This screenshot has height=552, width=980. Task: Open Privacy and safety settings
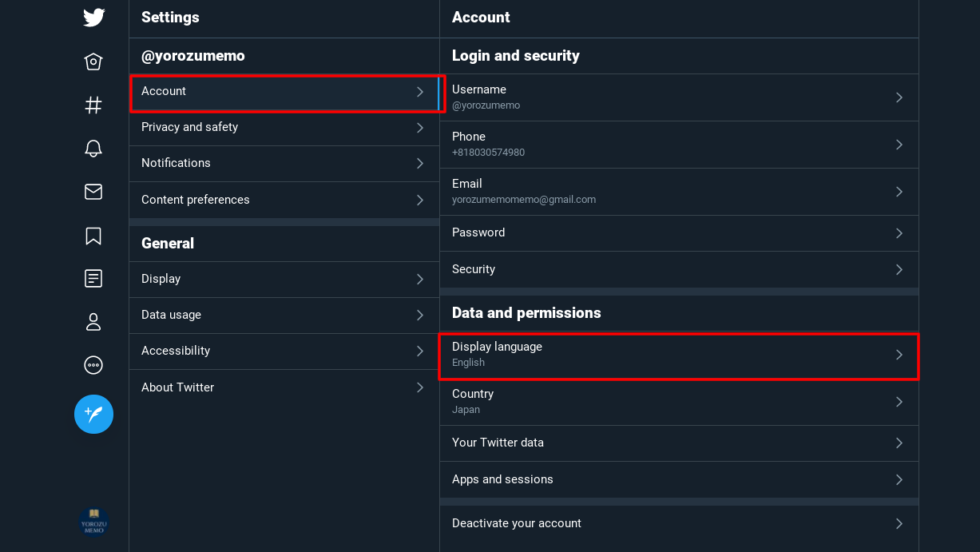(x=284, y=128)
